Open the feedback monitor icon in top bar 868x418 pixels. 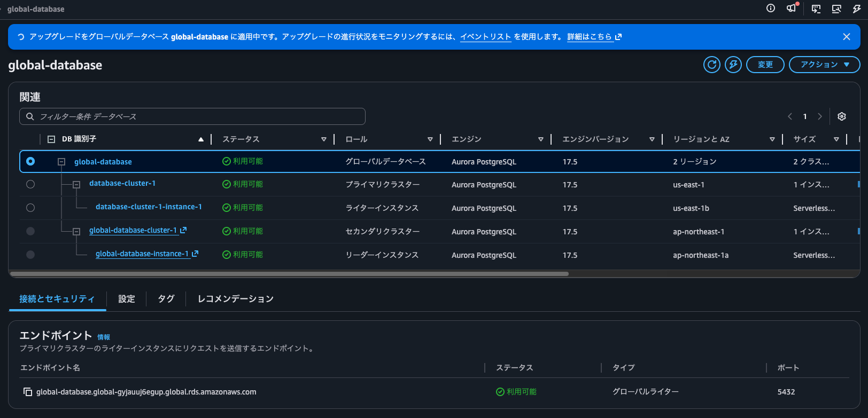point(816,9)
